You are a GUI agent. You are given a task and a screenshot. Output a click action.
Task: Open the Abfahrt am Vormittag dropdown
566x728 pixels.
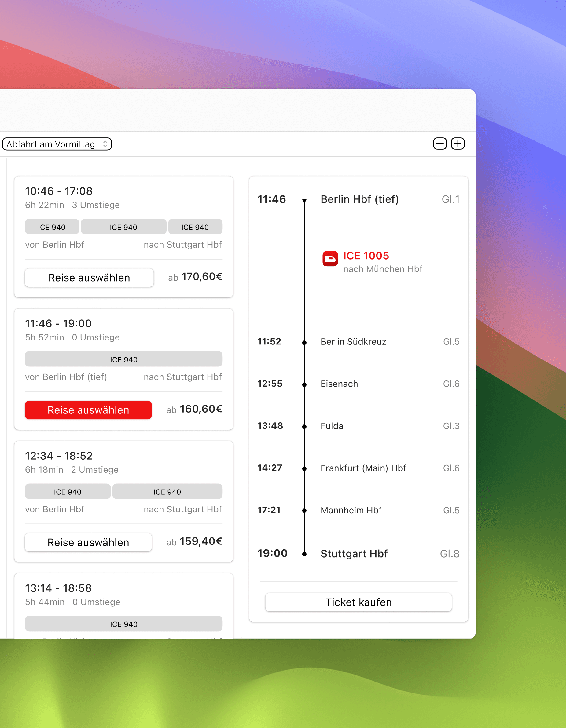(x=57, y=144)
